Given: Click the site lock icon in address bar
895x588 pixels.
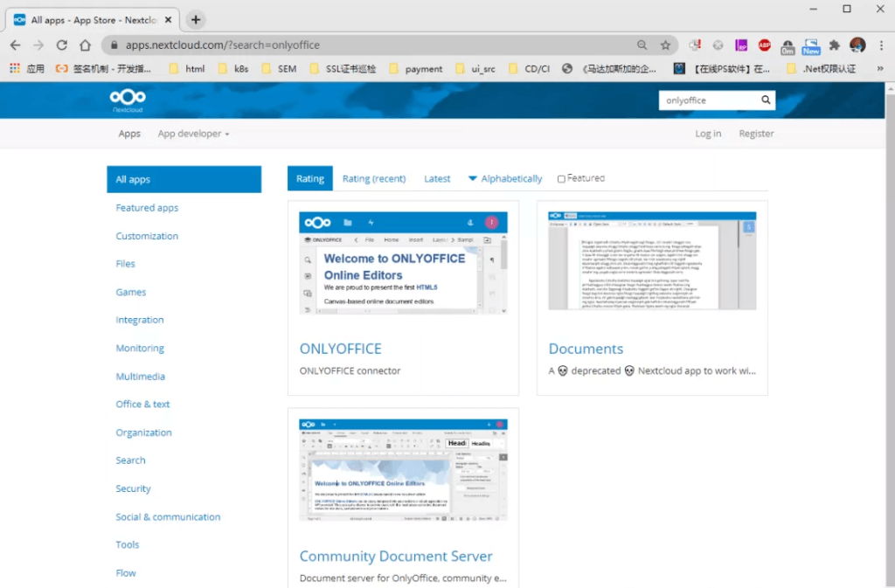Looking at the screenshot, I should [x=114, y=45].
